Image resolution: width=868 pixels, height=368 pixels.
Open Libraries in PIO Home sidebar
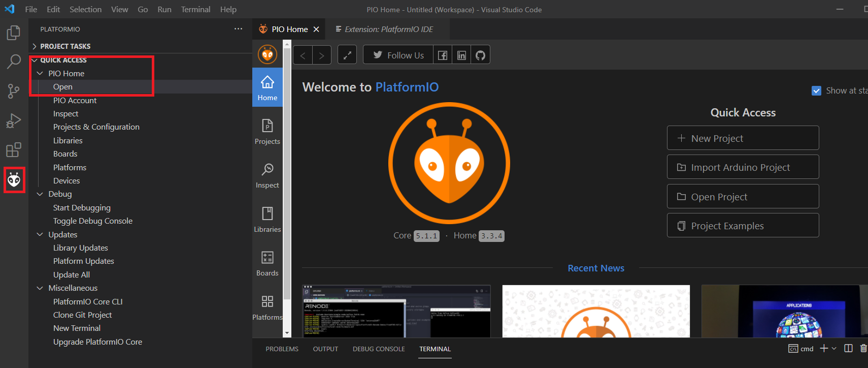point(268,220)
